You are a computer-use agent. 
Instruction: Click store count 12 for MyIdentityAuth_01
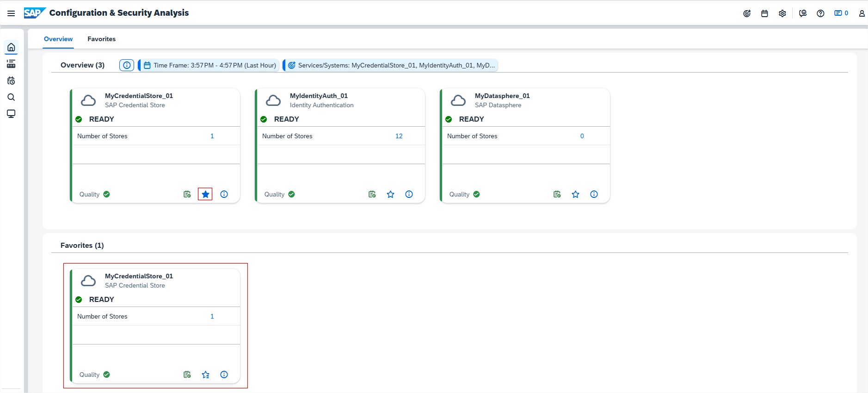[399, 136]
